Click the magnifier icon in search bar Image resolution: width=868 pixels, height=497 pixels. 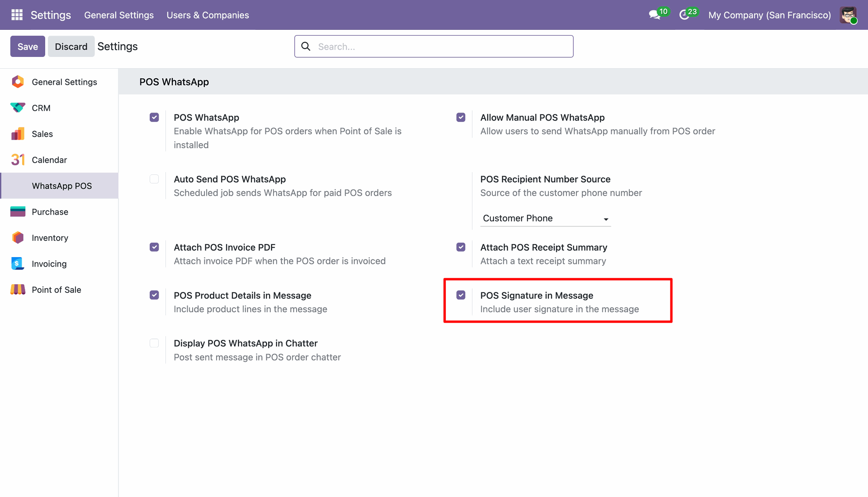(x=306, y=47)
